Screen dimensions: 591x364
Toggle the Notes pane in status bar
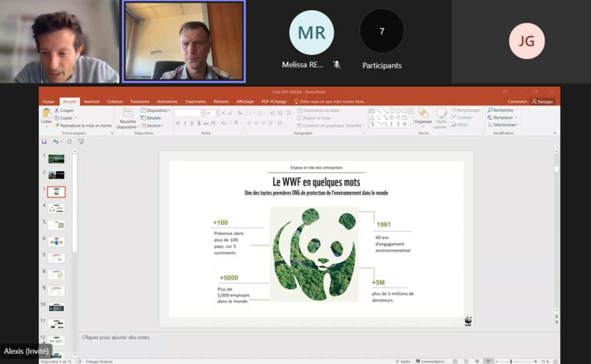pos(402,361)
